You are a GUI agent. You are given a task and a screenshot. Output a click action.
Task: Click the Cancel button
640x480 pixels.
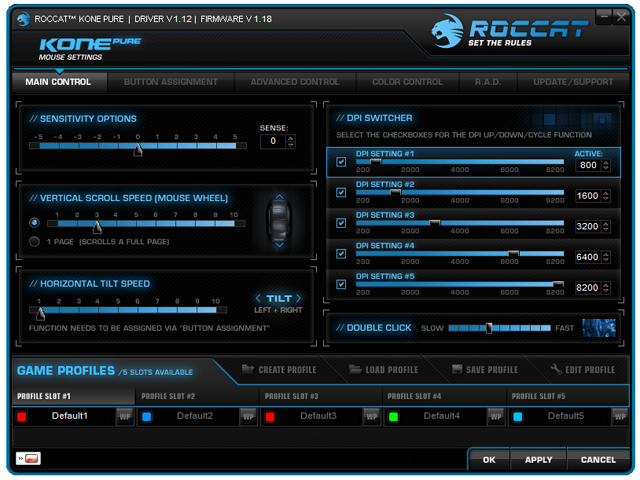point(598,460)
